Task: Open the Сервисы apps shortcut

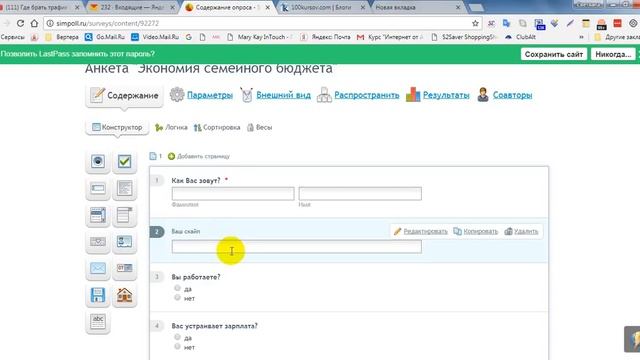Action: (x=13, y=37)
